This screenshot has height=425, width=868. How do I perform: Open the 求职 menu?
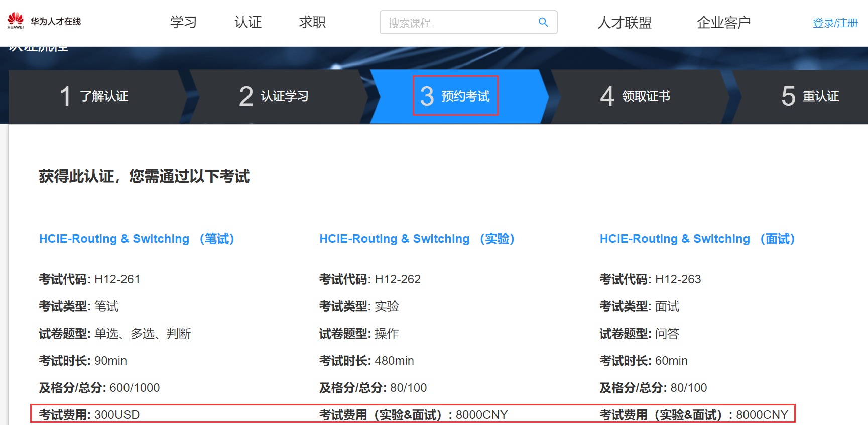tap(312, 22)
